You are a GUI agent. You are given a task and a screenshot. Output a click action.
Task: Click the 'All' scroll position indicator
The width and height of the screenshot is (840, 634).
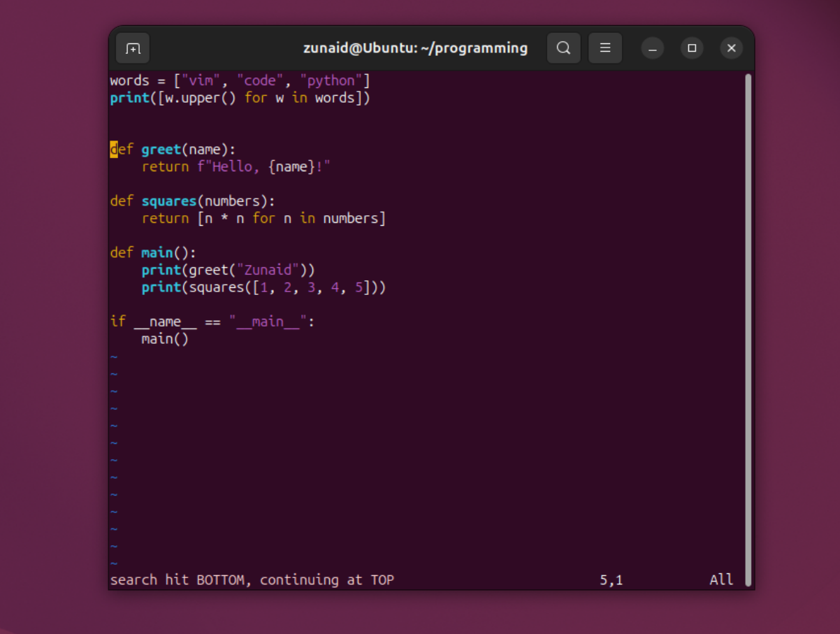click(x=721, y=579)
